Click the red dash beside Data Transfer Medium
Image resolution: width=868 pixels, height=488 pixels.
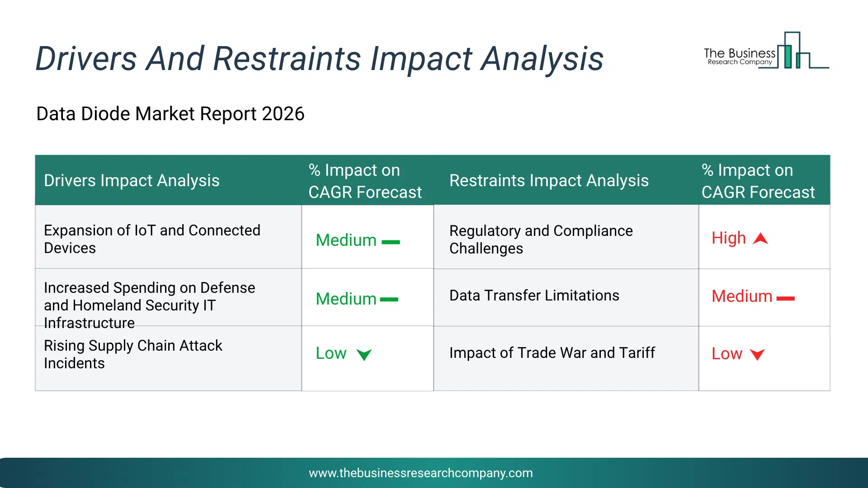786,298
